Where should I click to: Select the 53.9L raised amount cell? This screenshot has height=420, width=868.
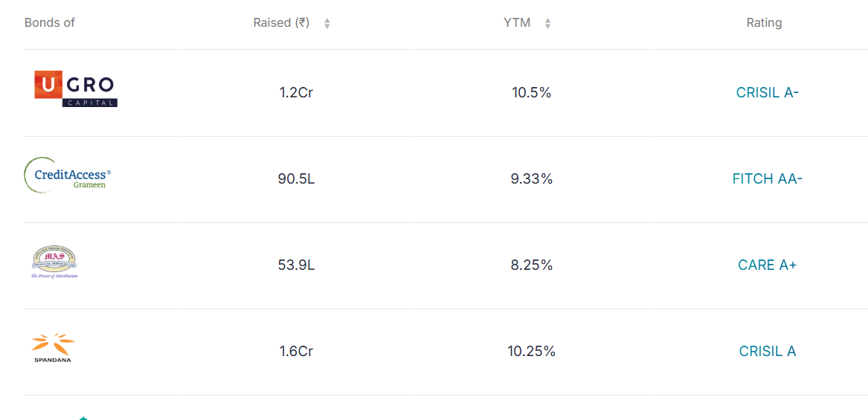(x=296, y=265)
